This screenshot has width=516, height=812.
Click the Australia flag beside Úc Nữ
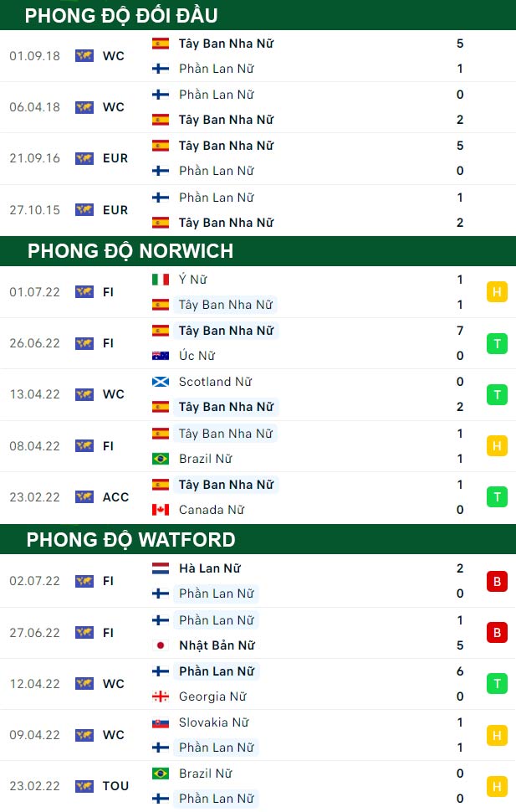[x=161, y=356]
